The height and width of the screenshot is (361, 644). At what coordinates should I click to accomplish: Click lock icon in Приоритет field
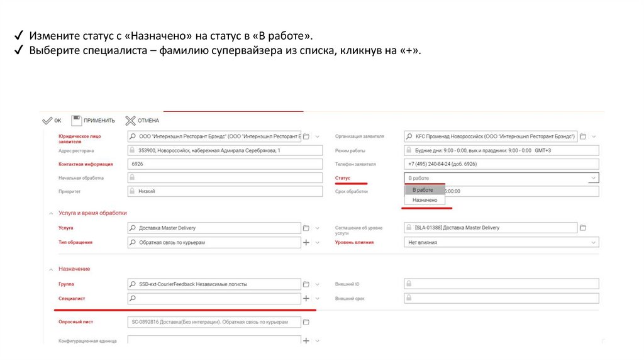coord(132,191)
